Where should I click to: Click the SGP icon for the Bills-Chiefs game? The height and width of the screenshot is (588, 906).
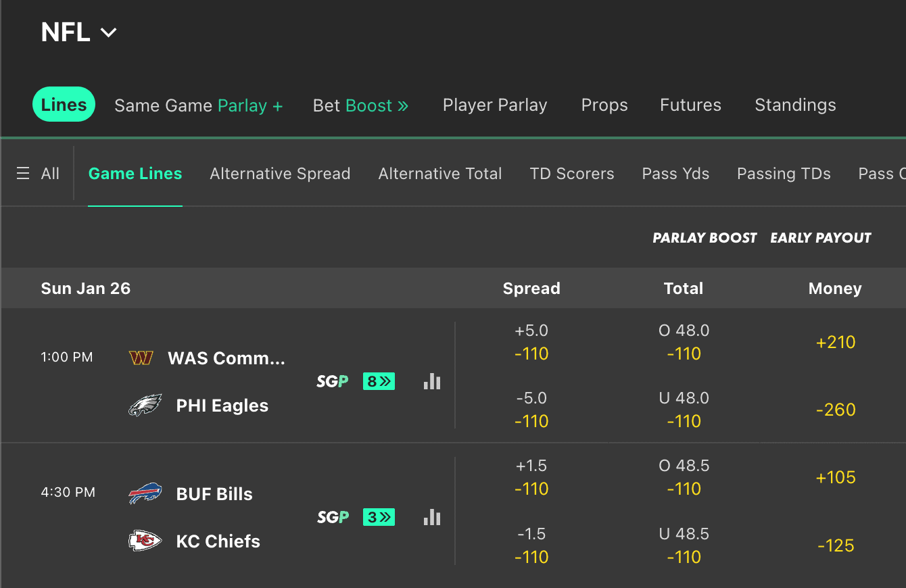point(333,516)
